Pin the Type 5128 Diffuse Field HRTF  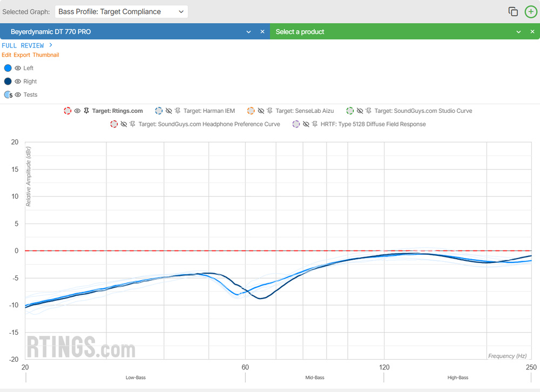click(x=315, y=124)
